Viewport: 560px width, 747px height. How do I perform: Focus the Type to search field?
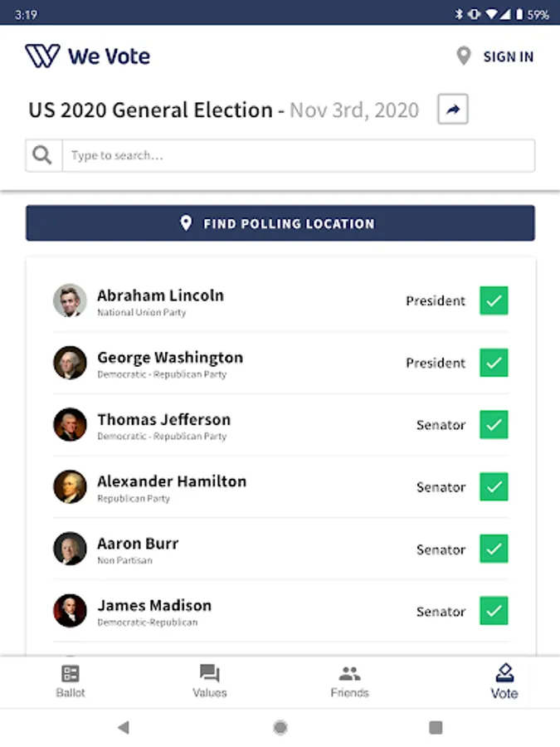[x=297, y=155]
